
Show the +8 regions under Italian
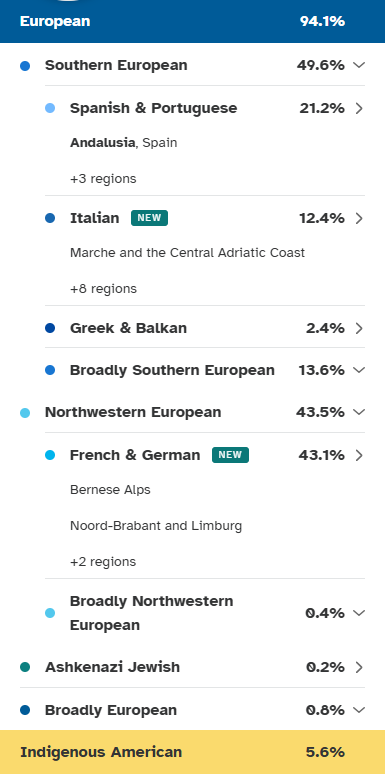pos(103,289)
